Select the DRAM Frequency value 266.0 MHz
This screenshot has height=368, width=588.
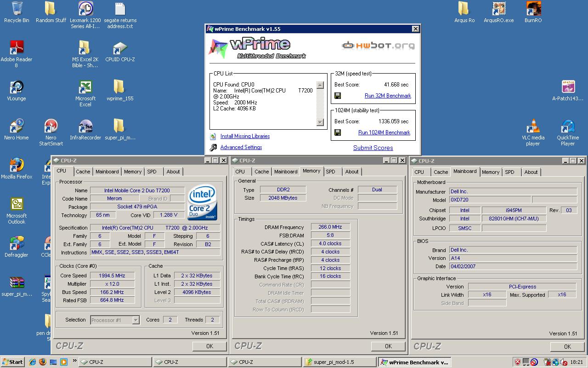330,227
